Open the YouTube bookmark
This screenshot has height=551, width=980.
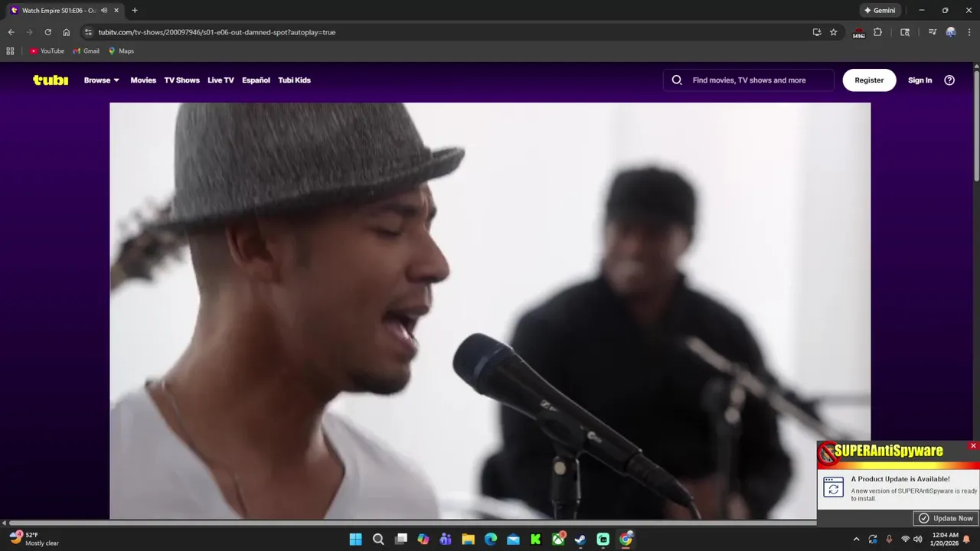[x=47, y=51]
